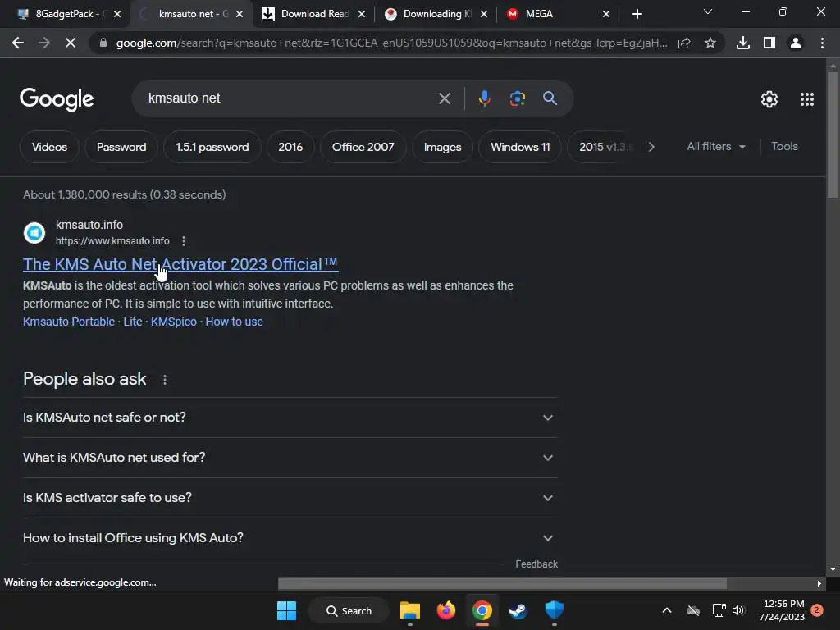The width and height of the screenshot is (840, 630).
Task: Open the Chrome profile icon
Action: (796, 43)
